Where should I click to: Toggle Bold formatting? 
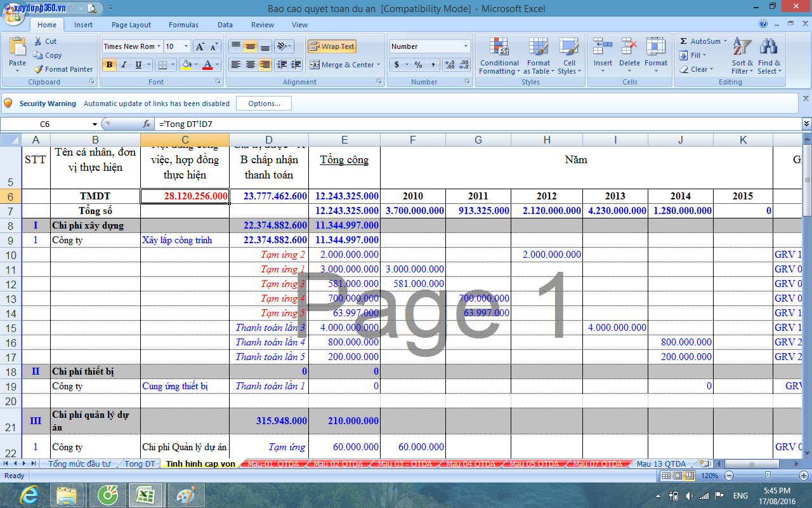point(109,65)
